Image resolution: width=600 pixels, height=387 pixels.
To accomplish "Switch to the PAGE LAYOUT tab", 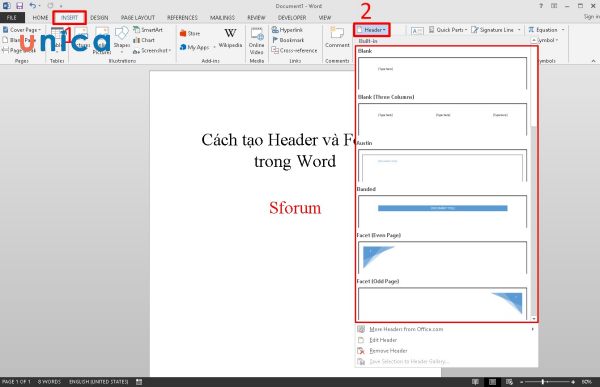I will pos(138,18).
